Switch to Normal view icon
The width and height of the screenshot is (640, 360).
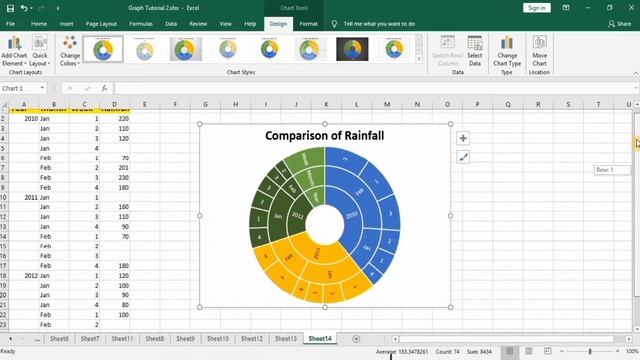click(x=510, y=351)
